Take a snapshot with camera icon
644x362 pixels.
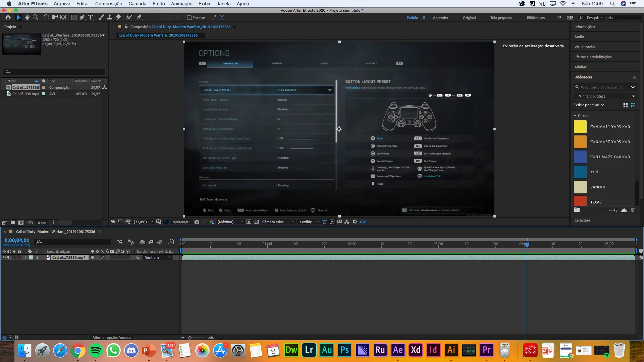click(x=197, y=222)
